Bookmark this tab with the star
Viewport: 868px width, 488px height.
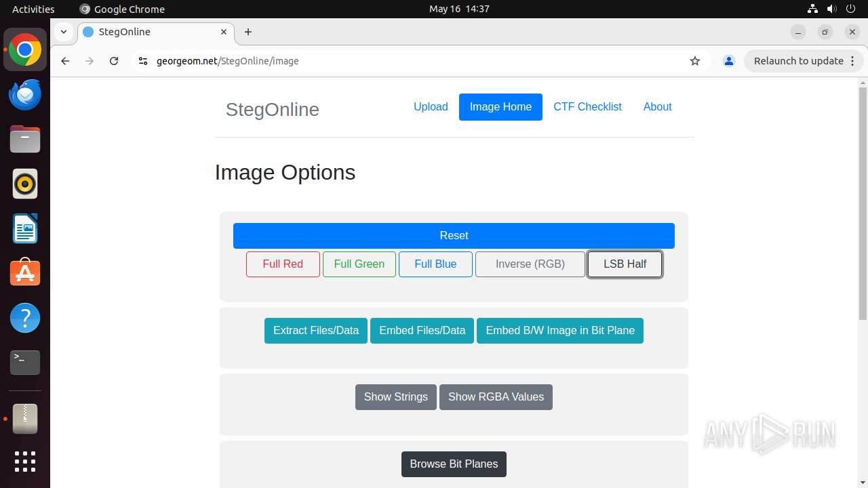695,61
